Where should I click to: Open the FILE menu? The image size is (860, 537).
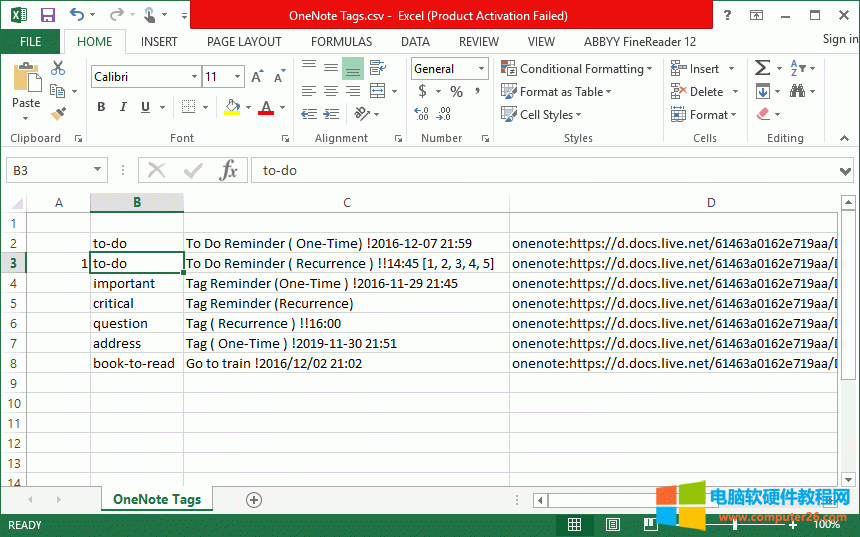pyautogui.click(x=30, y=42)
